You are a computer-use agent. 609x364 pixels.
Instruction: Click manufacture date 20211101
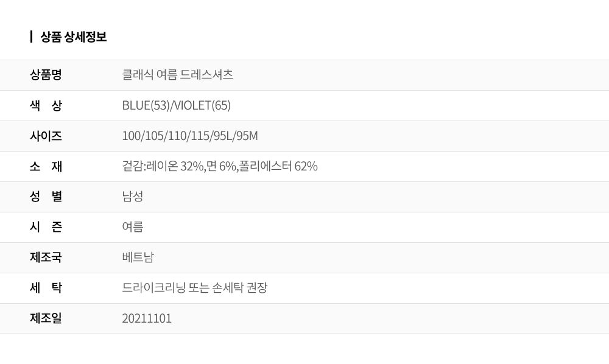click(147, 318)
